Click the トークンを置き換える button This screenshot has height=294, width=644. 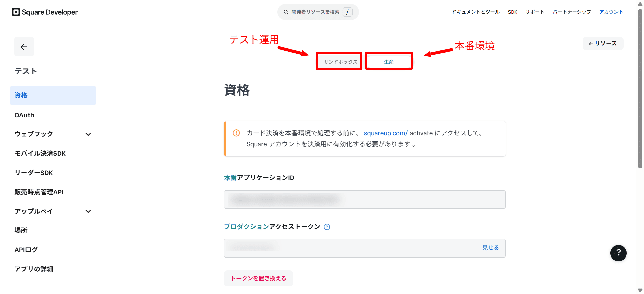point(259,278)
